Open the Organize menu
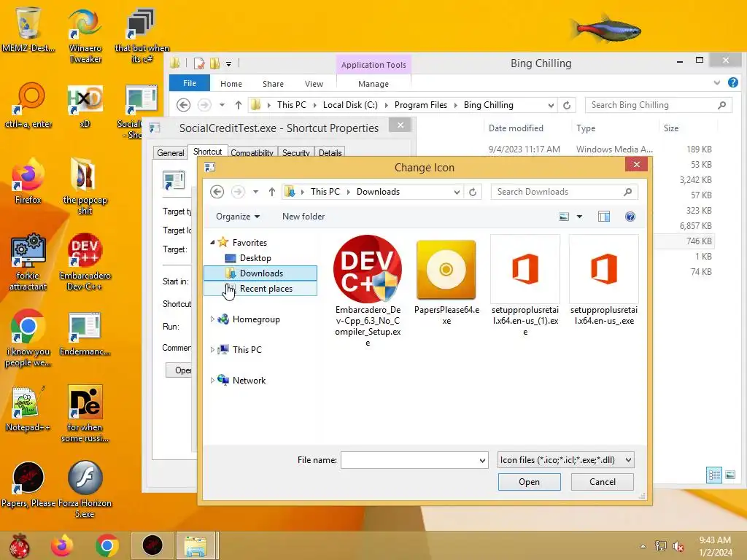 click(238, 217)
